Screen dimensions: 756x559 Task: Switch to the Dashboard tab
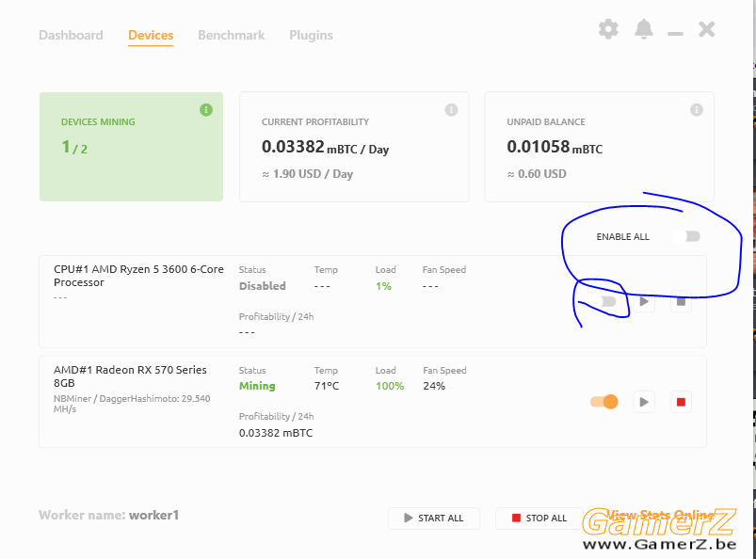click(71, 35)
